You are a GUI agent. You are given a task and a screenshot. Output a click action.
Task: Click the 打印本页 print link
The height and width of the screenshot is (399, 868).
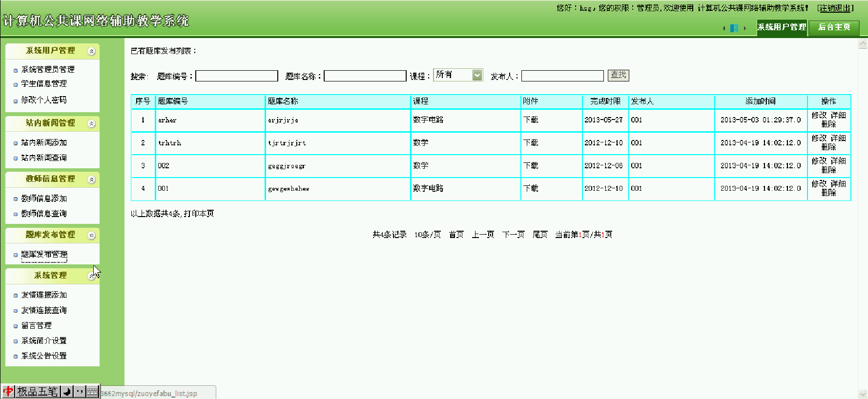199,214
